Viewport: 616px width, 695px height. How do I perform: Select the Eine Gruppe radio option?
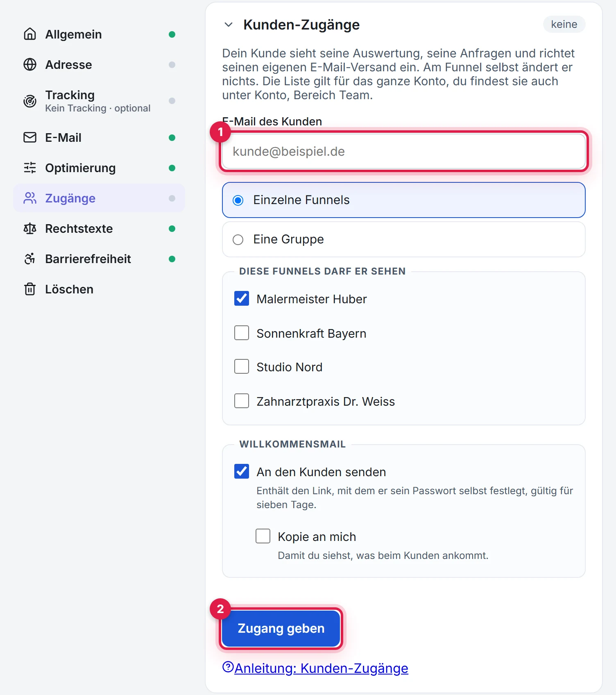point(404,239)
